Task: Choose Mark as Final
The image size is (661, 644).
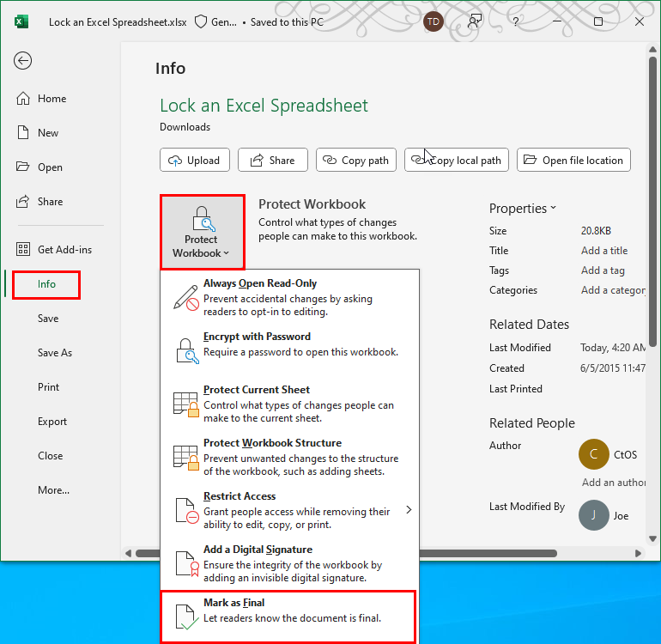Action: click(288, 617)
